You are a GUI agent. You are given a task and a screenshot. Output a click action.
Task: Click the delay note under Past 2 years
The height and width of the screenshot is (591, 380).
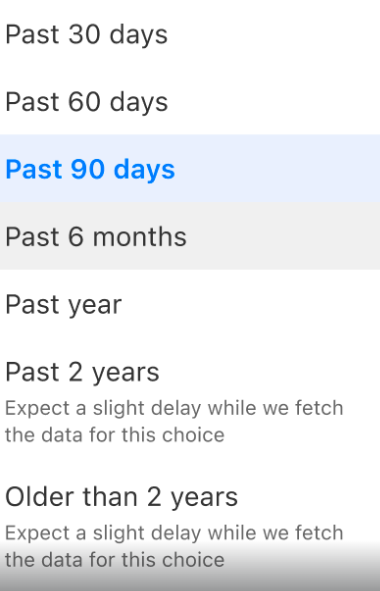(x=174, y=421)
